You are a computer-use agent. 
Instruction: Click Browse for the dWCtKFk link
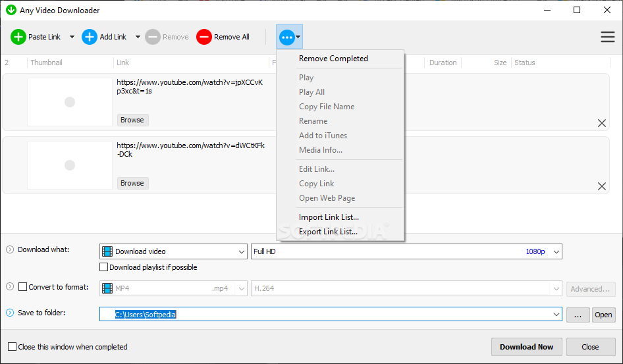(x=133, y=183)
